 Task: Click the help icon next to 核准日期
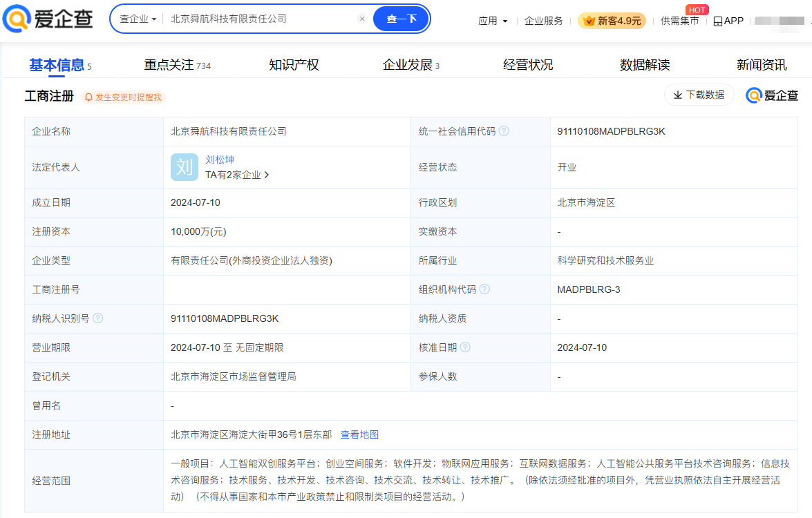[465, 347]
